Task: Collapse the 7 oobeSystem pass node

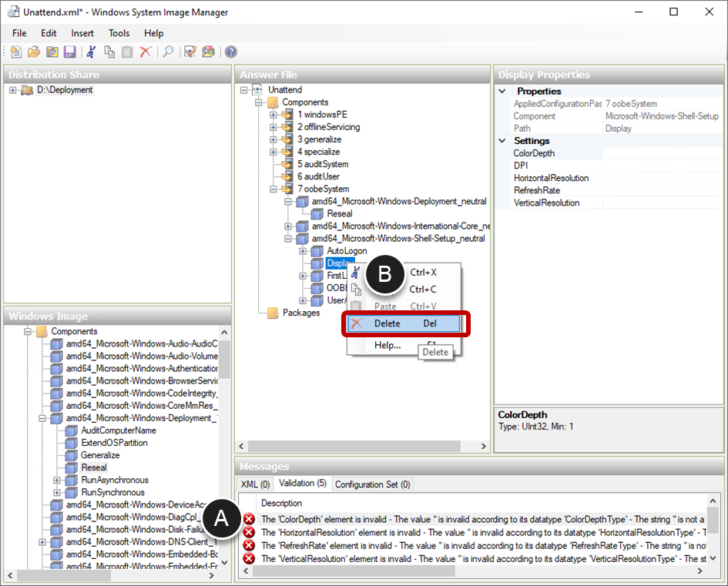Action: [x=273, y=189]
